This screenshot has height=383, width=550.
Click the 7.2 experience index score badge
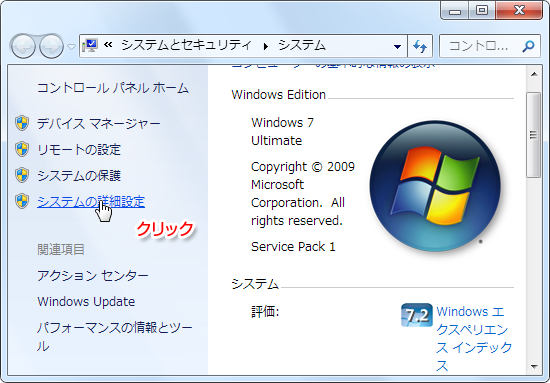[416, 315]
